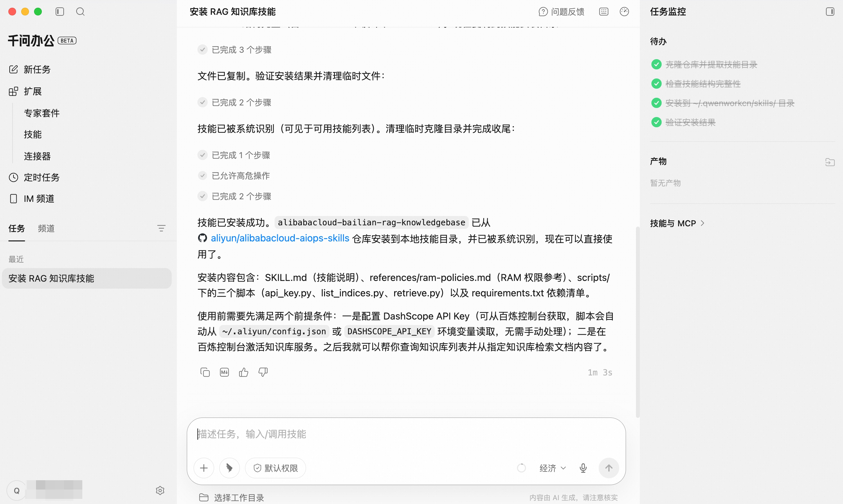
Task: Open 技能 in the sidebar
Action: tap(32, 134)
